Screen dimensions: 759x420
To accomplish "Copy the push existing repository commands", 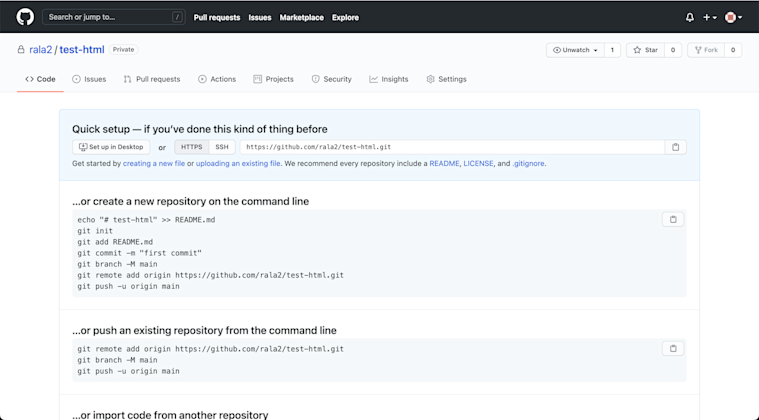I will [673, 348].
